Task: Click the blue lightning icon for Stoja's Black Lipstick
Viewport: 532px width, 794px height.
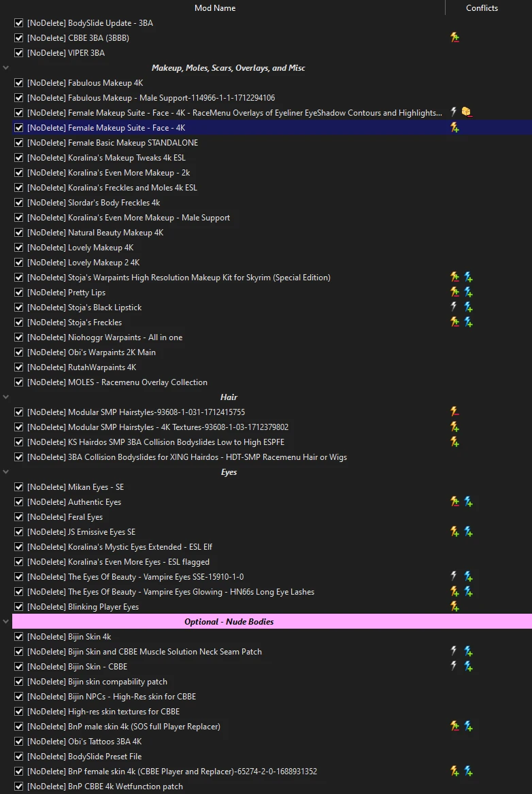Action: click(x=468, y=307)
